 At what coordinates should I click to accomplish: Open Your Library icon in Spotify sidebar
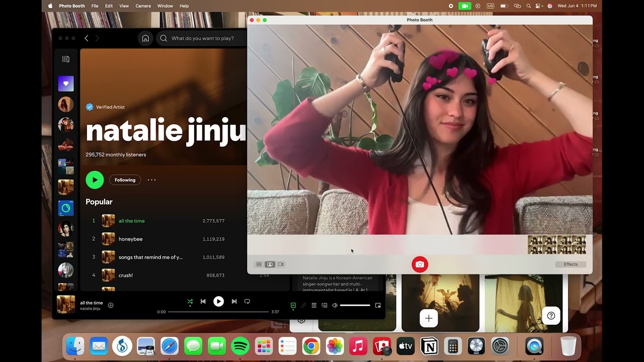coord(66,59)
